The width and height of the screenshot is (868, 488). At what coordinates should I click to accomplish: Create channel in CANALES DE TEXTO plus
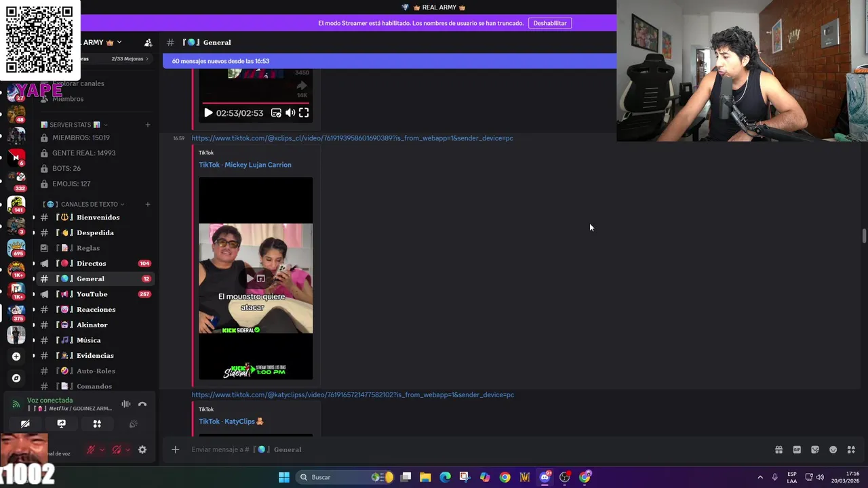point(148,204)
